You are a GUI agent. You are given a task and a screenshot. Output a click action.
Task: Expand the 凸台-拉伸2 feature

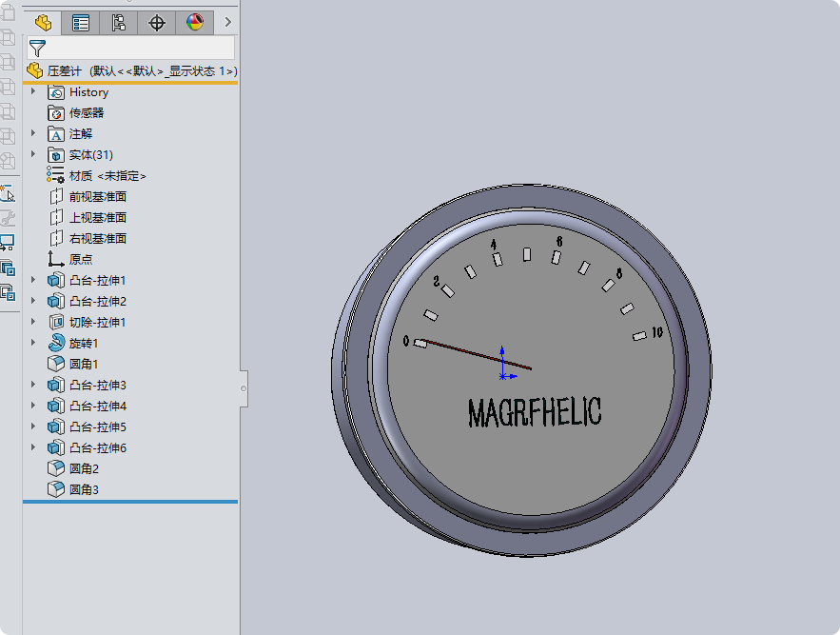[33, 300]
